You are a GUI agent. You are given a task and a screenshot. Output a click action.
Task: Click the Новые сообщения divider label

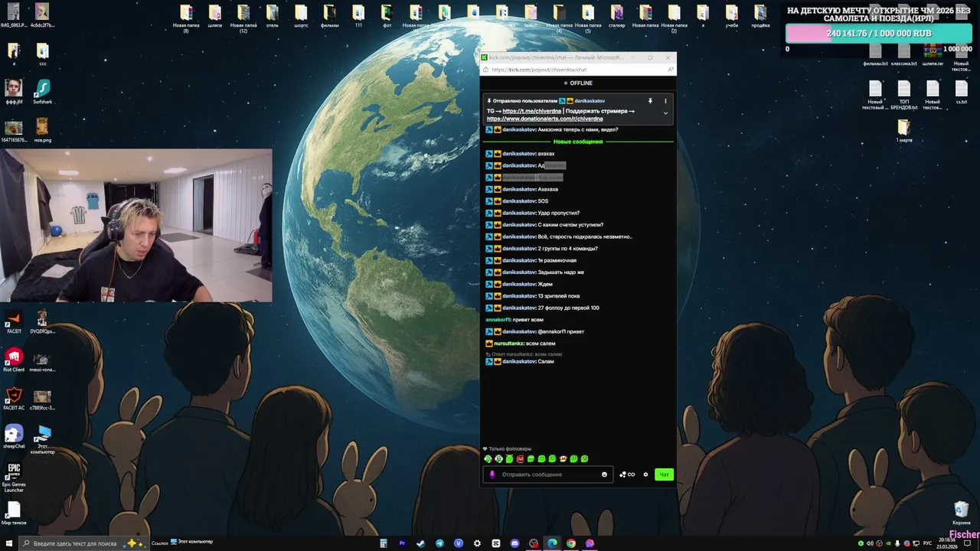coord(578,142)
